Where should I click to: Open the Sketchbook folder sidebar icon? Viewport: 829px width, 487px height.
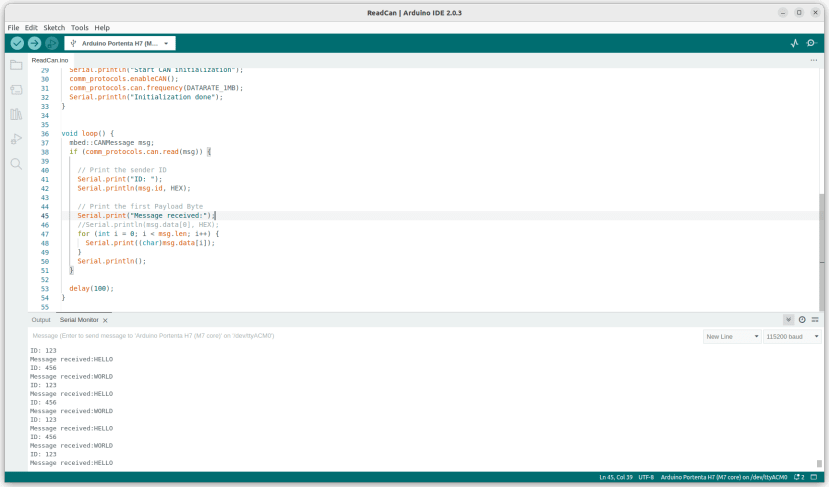tap(16, 65)
